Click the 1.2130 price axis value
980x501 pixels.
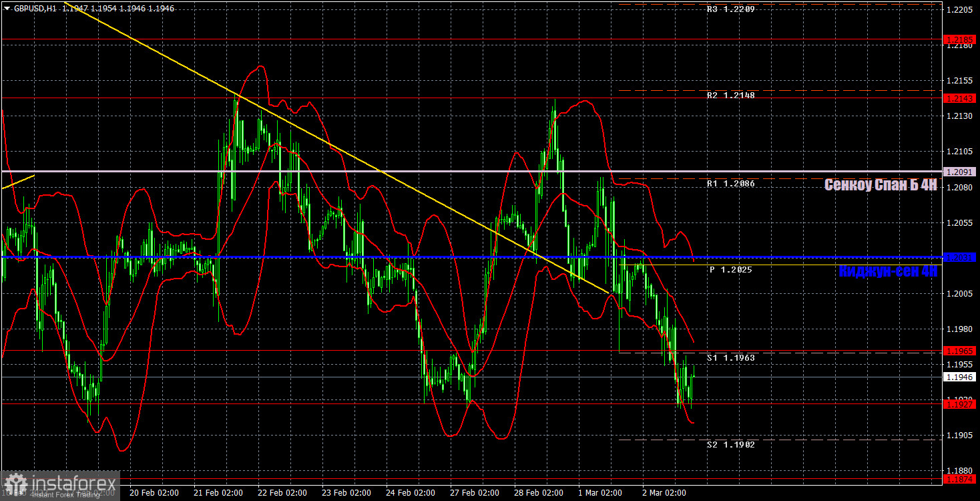[x=959, y=116]
